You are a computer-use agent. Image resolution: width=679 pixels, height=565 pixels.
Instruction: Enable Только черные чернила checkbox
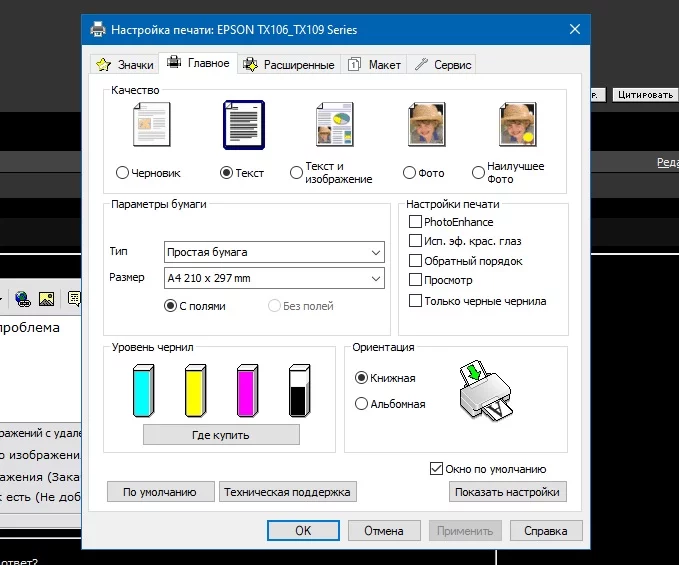[x=415, y=300]
